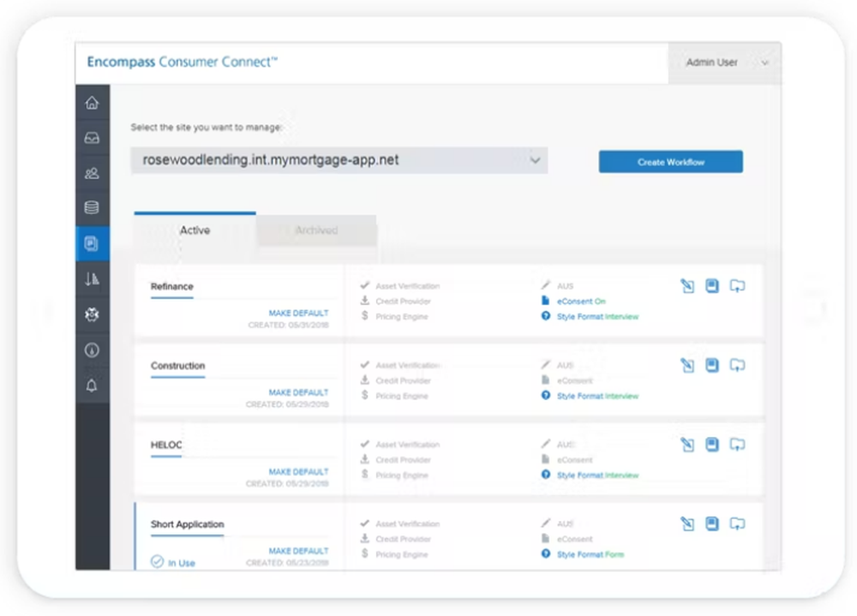Click MAKE DEFAULT for Construction
The width and height of the screenshot is (857, 616).
(298, 392)
